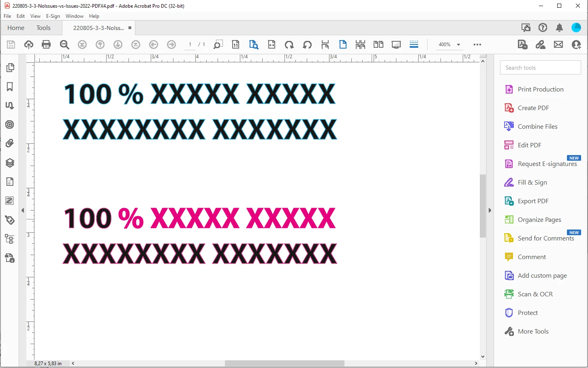Image resolution: width=588 pixels, height=368 pixels.
Task: Click the previous view left arrow
Action: (154, 45)
